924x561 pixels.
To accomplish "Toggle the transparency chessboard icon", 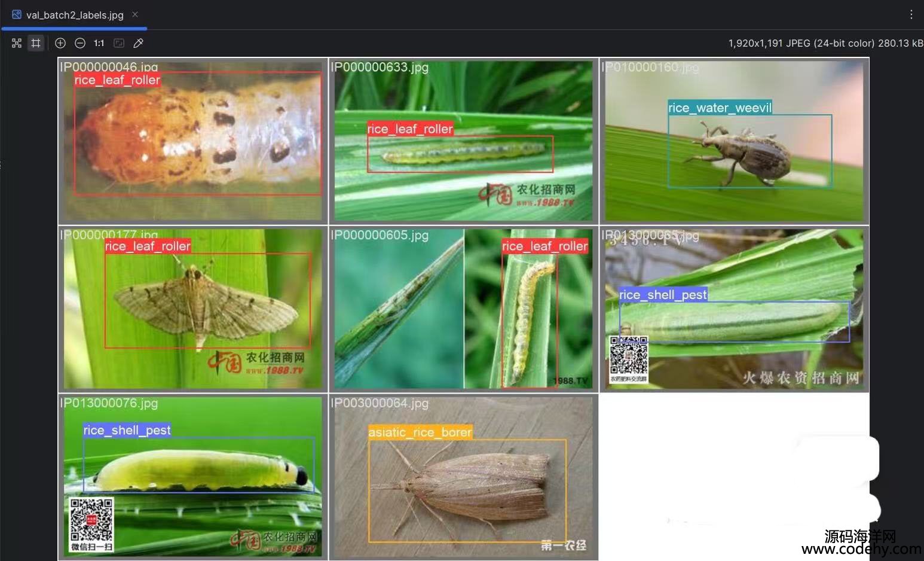I will click(17, 43).
